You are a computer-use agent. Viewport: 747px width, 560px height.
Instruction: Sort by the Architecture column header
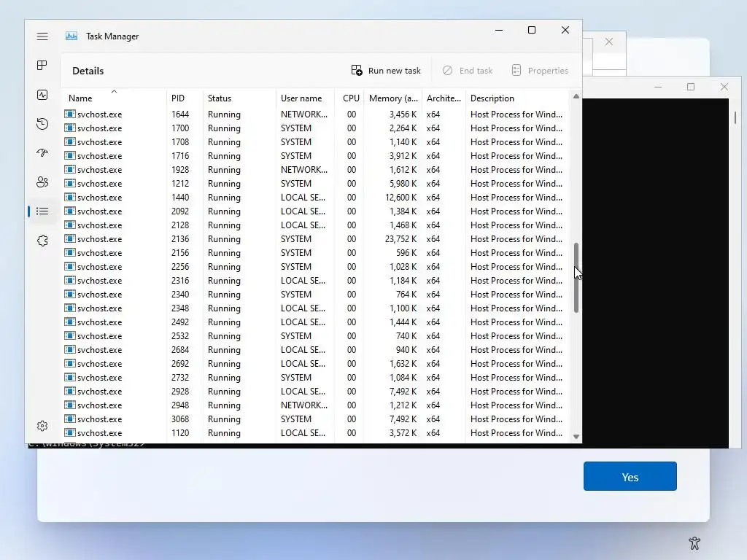444,98
